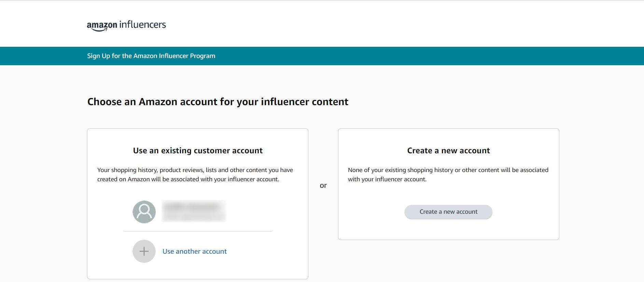Select the existing customer account entry
Screen dimensions: 644x282
pos(191,211)
